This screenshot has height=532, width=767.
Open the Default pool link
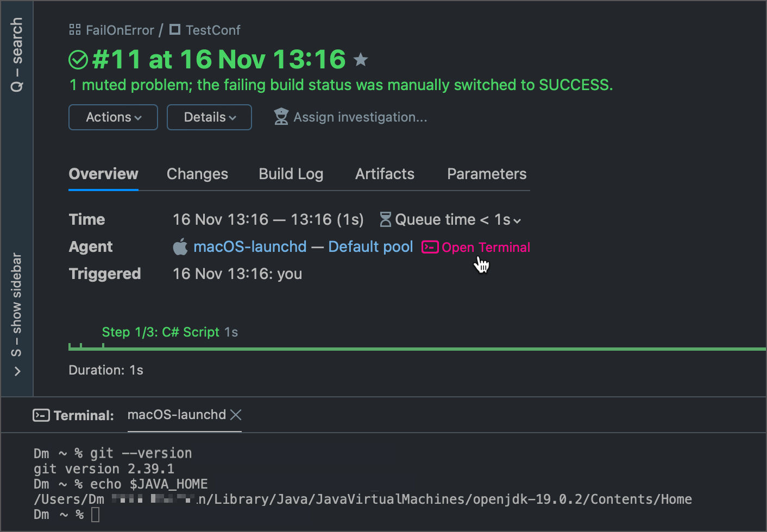pos(370,246)
